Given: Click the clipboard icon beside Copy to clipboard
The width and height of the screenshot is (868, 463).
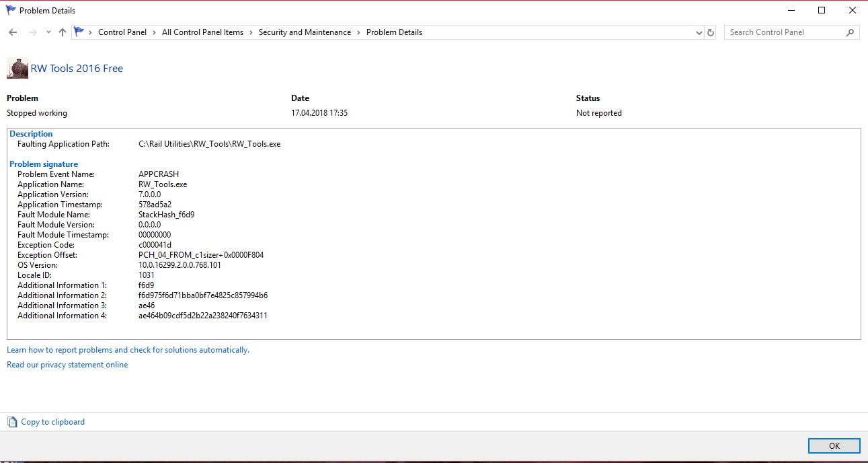Looking at the screenshot, I should point(12,422).
